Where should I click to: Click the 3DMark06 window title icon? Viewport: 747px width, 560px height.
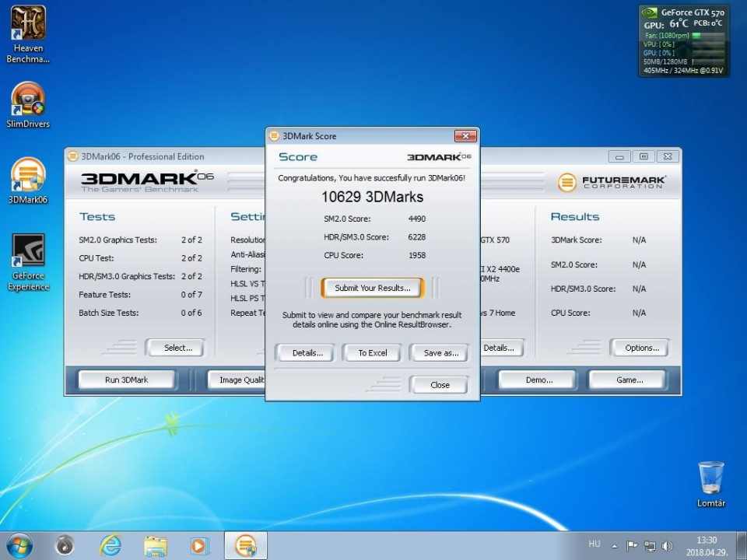[72, 156]
